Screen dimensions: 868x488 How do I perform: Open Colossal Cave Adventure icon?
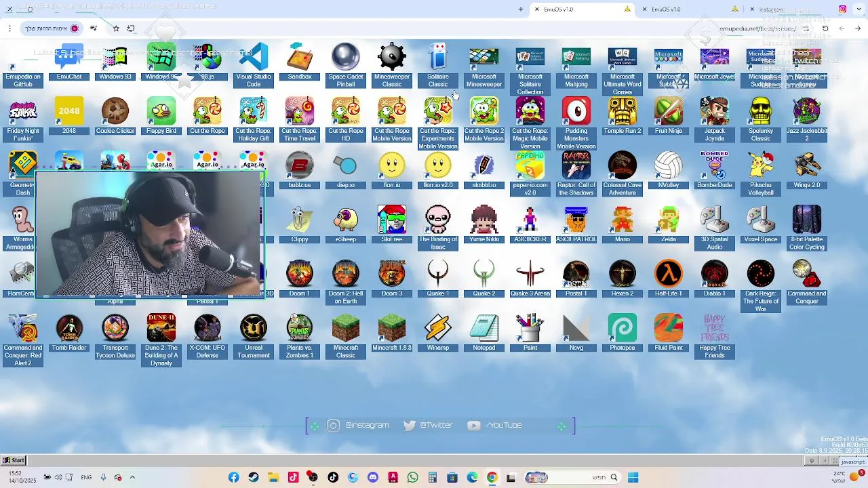click(x=623, y=174)
